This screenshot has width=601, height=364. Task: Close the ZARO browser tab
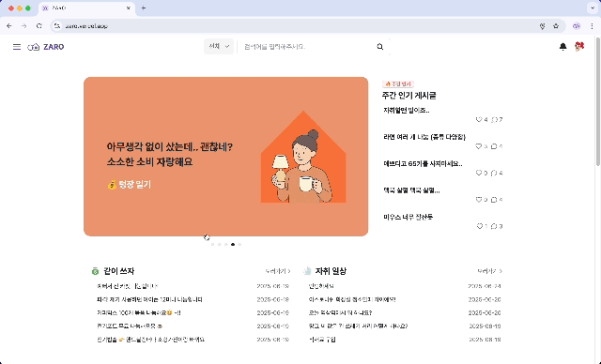[x=129, y=8]
